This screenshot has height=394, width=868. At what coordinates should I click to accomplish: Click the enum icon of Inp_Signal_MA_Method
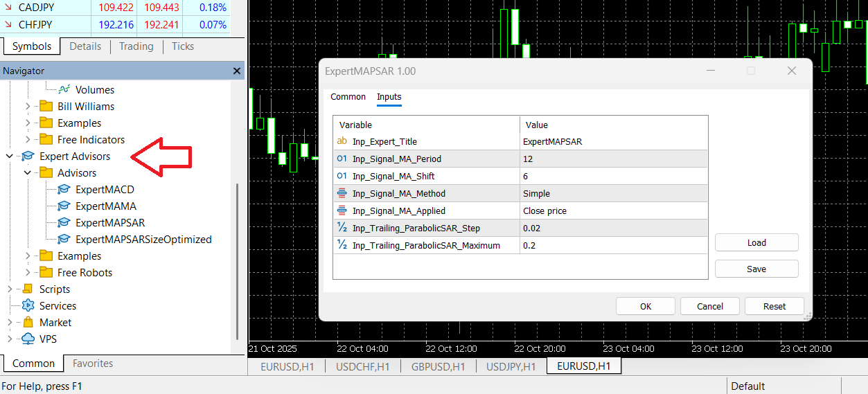(342, 193)
